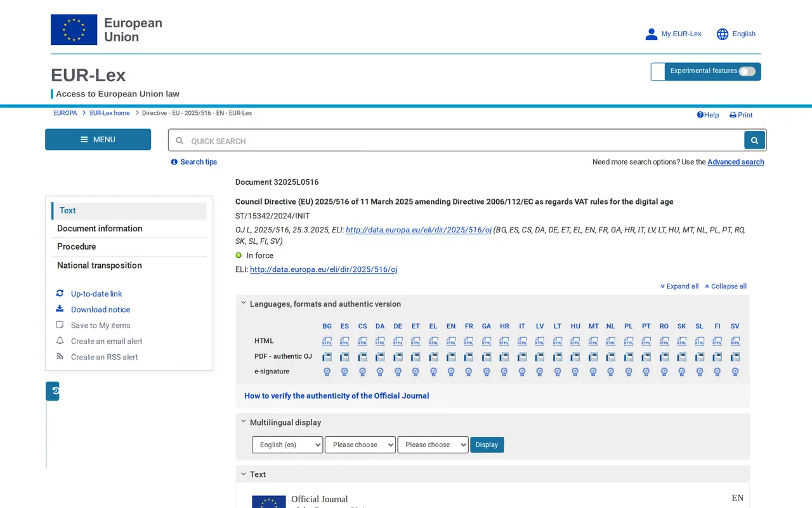Select the National transposition sidebar tab
This screenshot has height=508, width=812.
coord(129,265)
